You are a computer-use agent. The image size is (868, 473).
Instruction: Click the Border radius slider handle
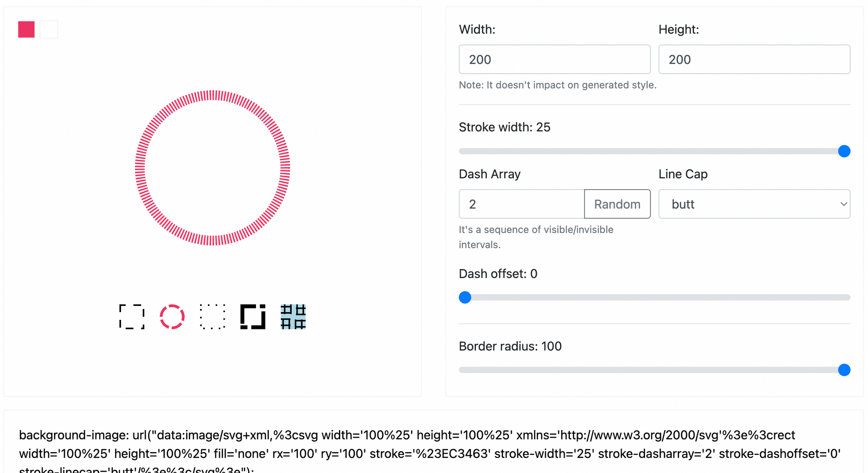click(x=844, y=370)
